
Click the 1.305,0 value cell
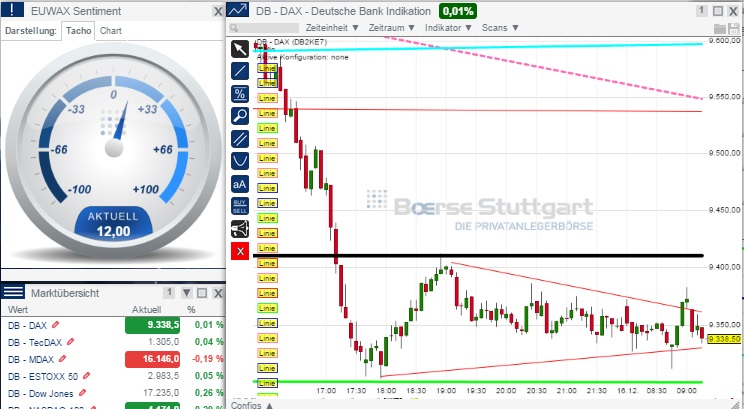click(163, 342)
